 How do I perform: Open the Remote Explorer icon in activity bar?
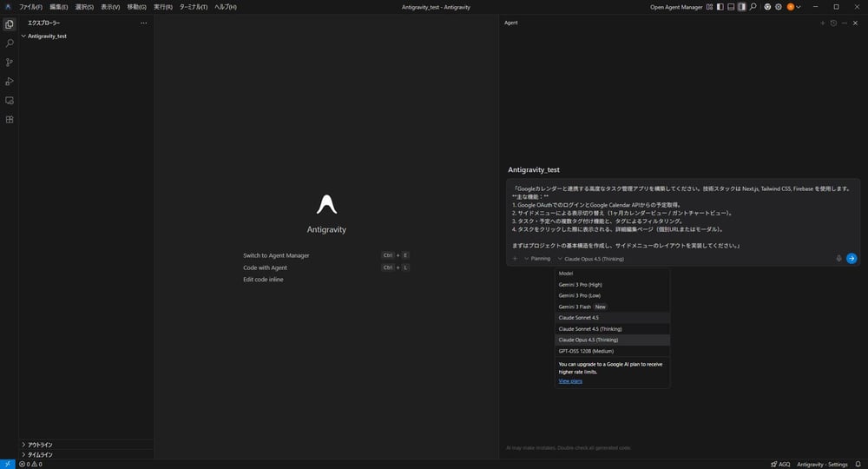click(10, 101)
